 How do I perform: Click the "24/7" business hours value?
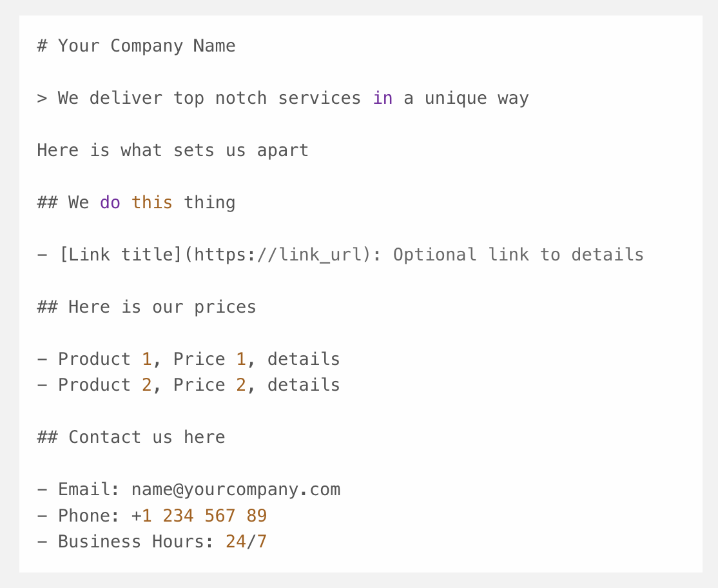point(246,542)
